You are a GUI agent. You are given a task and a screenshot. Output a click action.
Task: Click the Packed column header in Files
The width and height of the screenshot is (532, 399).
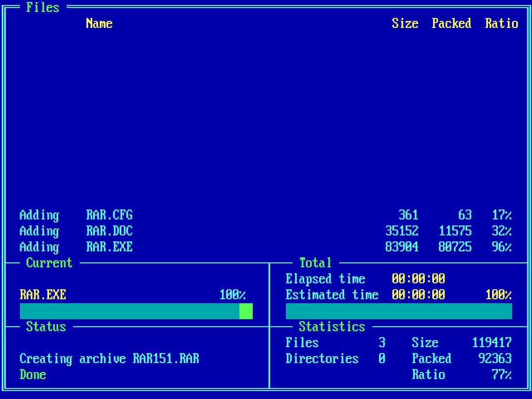[x=452, y=23]
